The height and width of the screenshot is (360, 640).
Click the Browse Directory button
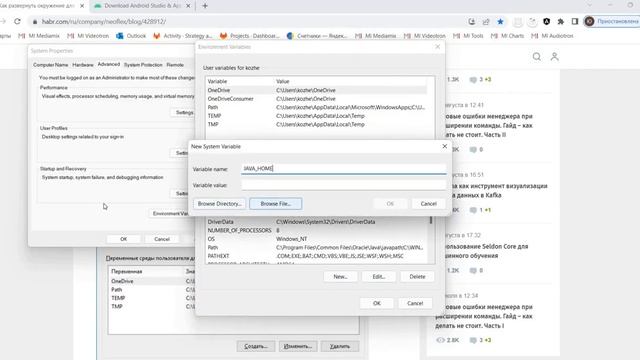point(220,204)
